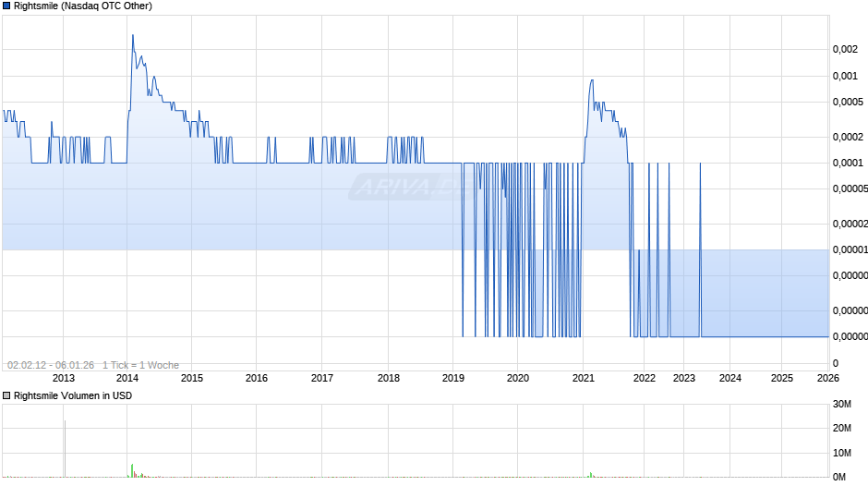Select the 2026 year label on x-axis
Image resolution: width=868 pixels, height=486 pixels.
828,378
